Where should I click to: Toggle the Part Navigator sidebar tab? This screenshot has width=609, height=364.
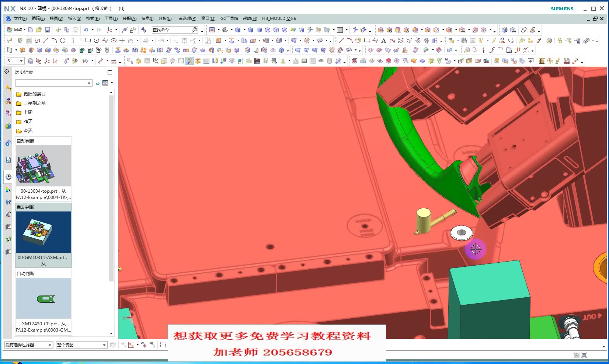[x=7, y=113]
